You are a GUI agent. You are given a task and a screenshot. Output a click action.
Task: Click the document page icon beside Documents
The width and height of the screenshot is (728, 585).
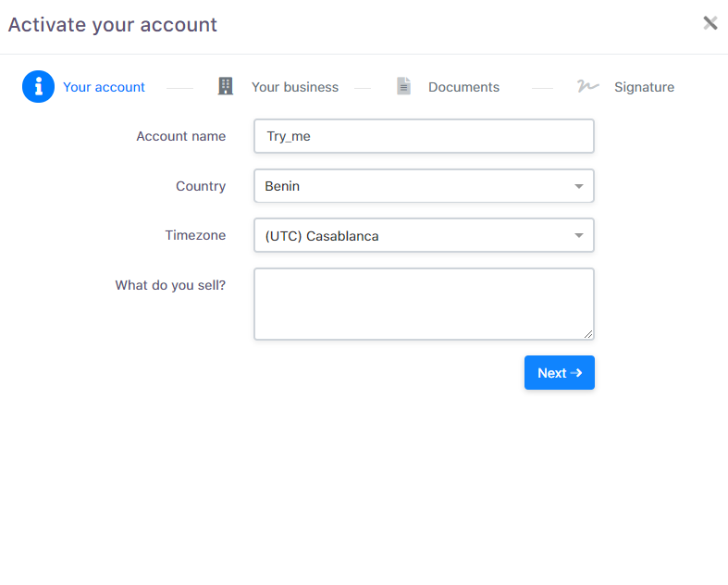tap(404, 86)
